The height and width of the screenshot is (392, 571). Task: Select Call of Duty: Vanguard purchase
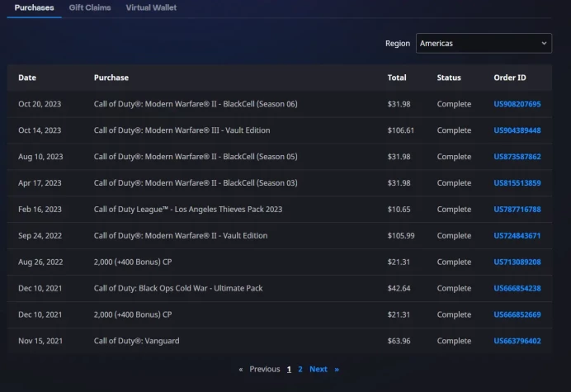click(136, 341)
